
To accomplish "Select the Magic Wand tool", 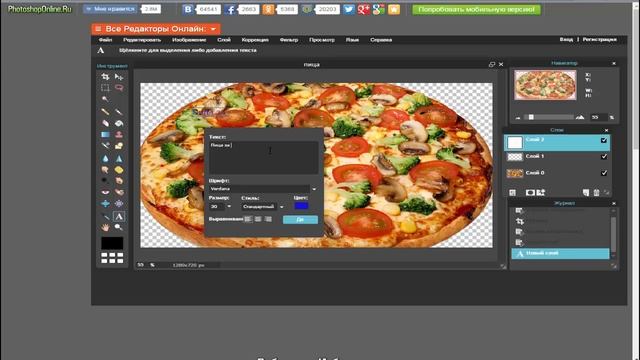I will click(105, 99).
